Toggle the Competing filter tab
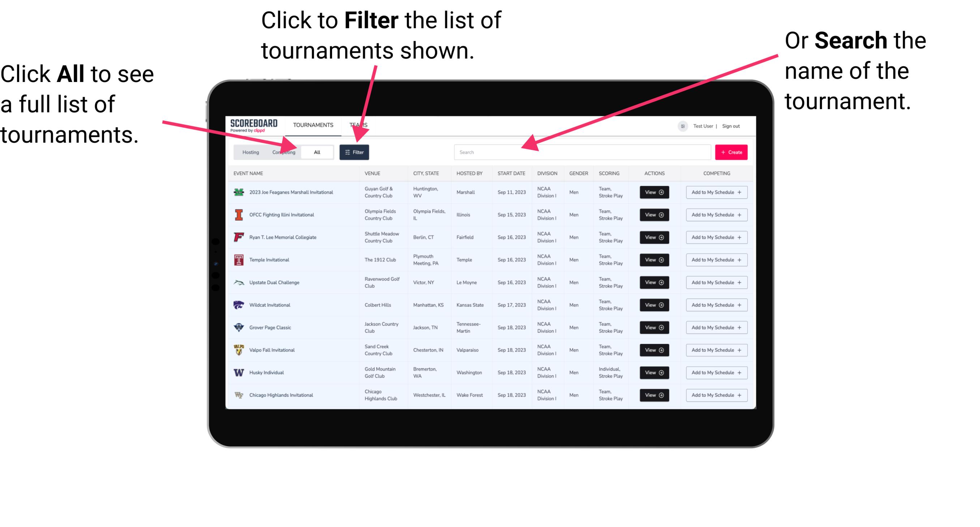The width and height of the screenshot is (980, 527). click(x=282, y=152)
